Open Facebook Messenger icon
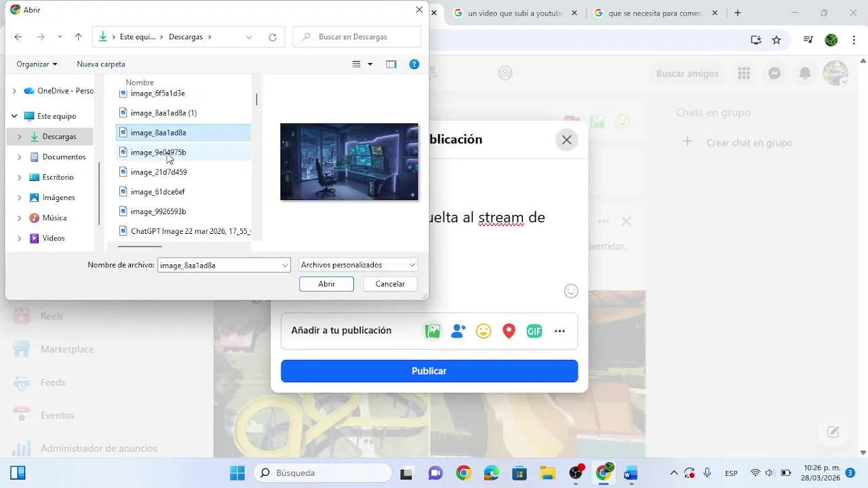 point(774,73)
